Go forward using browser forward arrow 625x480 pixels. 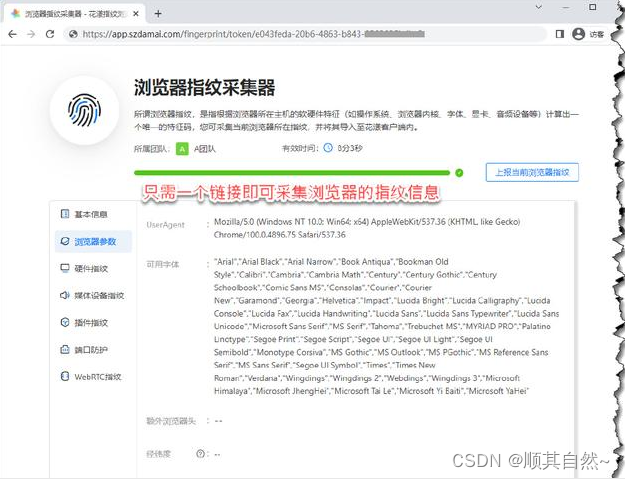point(31,34)
